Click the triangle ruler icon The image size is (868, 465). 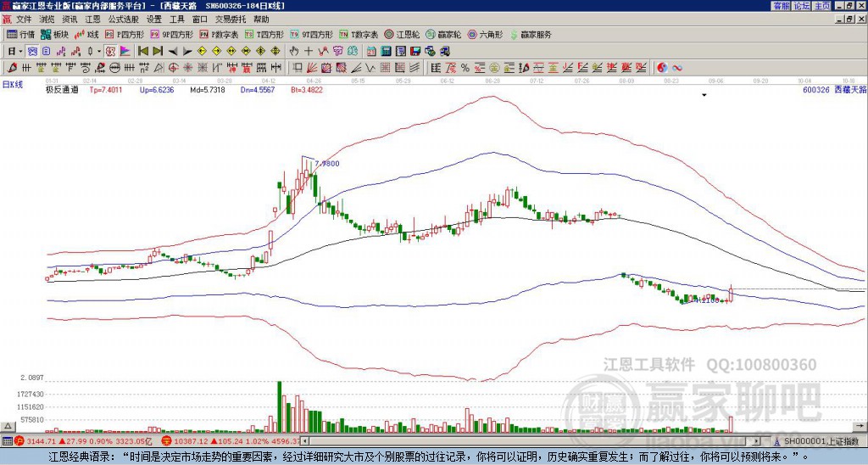(x=159, y=68)
